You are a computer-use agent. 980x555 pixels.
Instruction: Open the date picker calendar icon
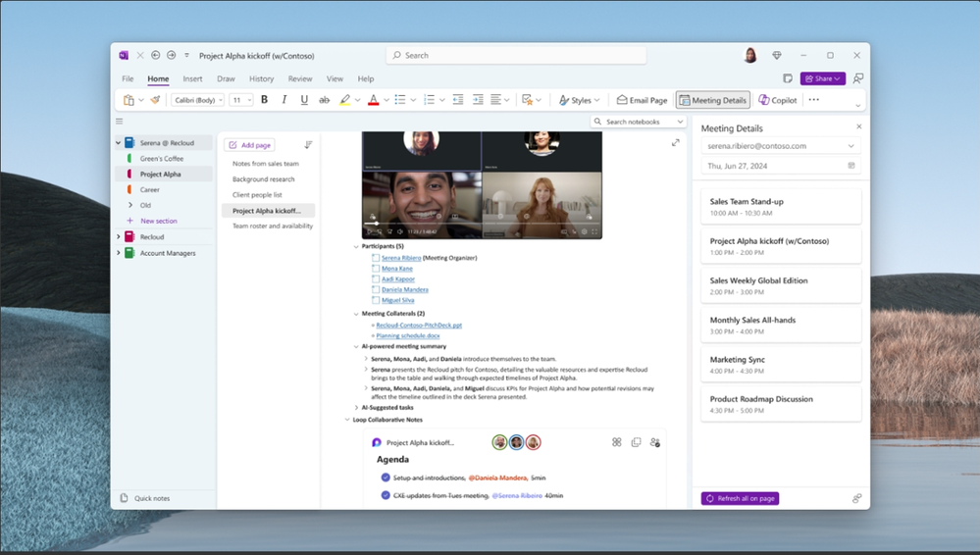pyautogui.click(x=851, y=166)
